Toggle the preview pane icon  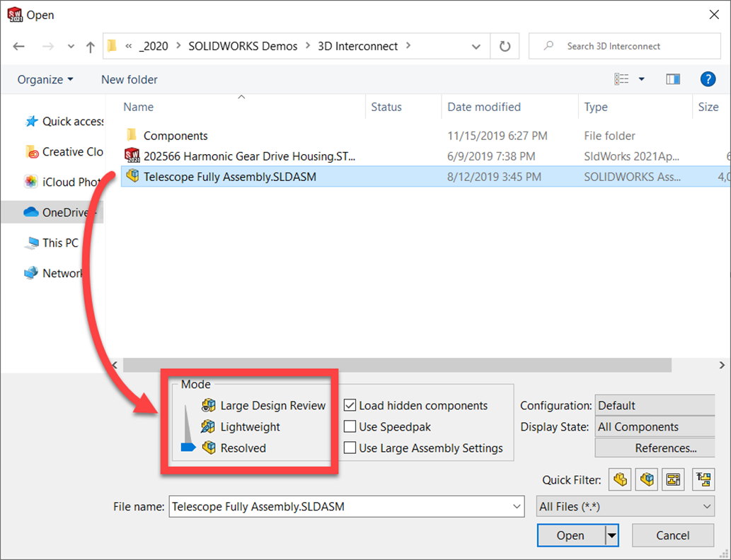(673, 79)
